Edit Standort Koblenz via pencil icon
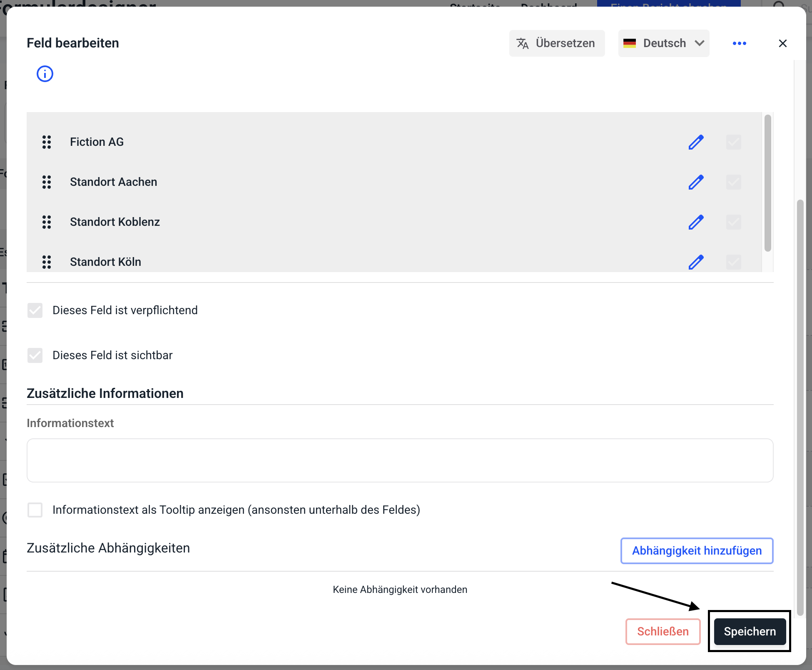Viewport: 812px width, 670px height. [696, 222]
